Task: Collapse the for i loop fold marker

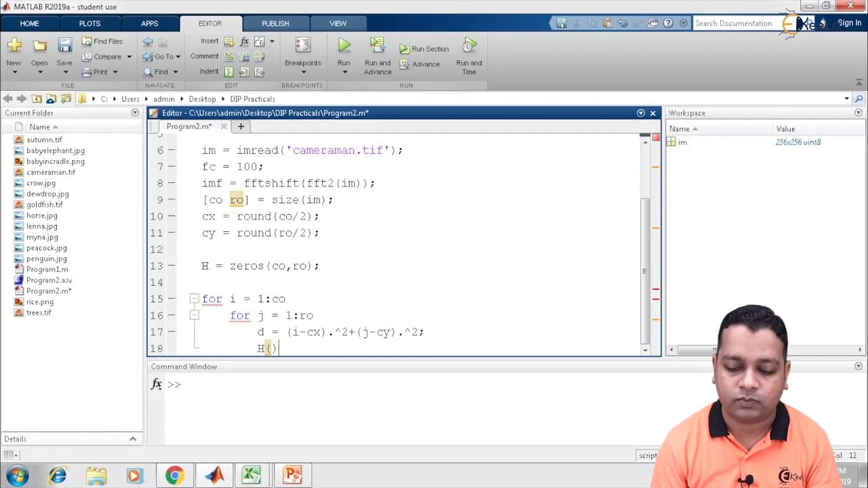Action: pos(194,299)
